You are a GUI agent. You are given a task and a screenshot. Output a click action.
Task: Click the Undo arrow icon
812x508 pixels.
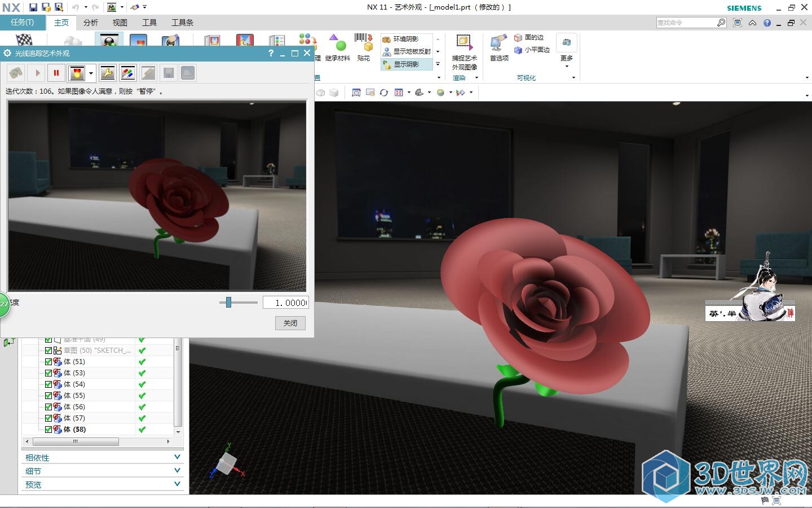click(76, 7)
